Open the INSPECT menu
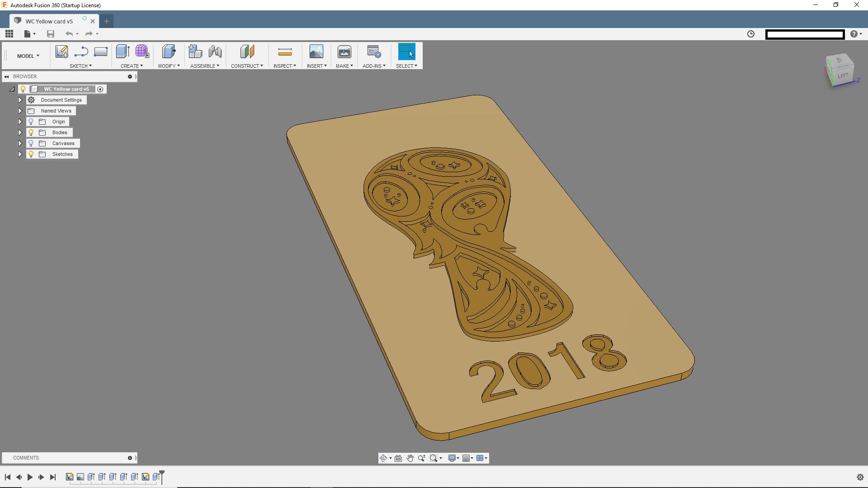 285,66
